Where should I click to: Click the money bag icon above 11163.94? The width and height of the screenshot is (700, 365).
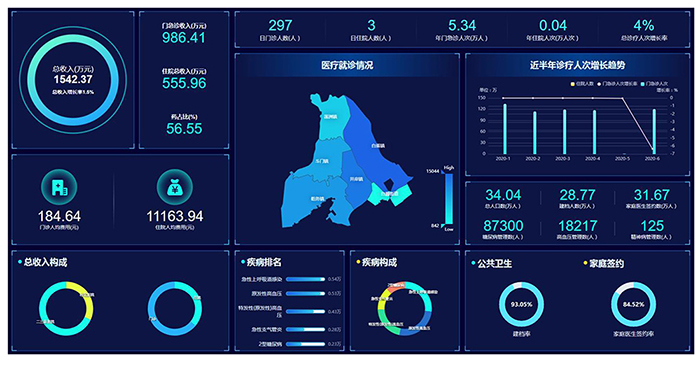tap(175, 187)
